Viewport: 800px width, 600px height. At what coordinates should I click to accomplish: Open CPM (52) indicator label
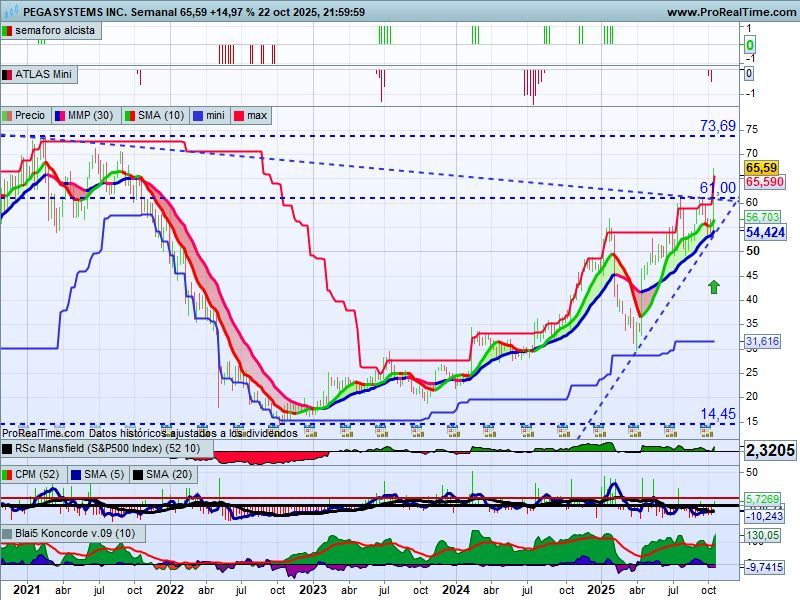click(x=34, y=474)
